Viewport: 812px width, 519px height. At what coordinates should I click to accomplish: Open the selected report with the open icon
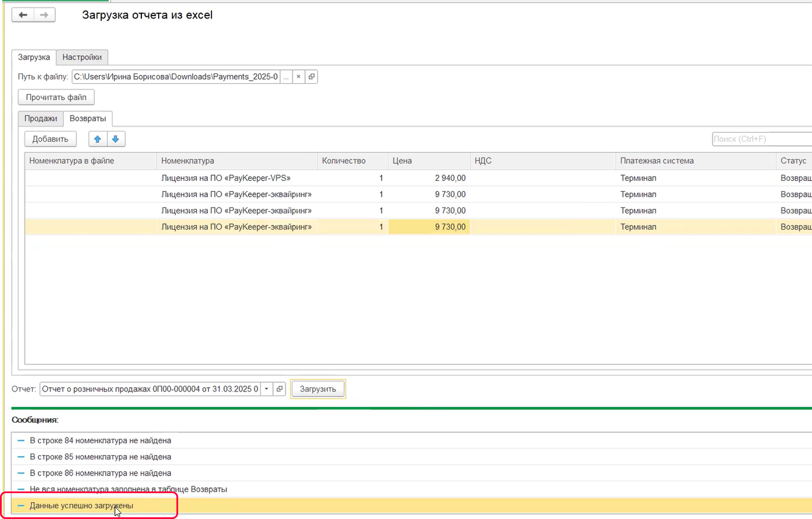[279, 389]
